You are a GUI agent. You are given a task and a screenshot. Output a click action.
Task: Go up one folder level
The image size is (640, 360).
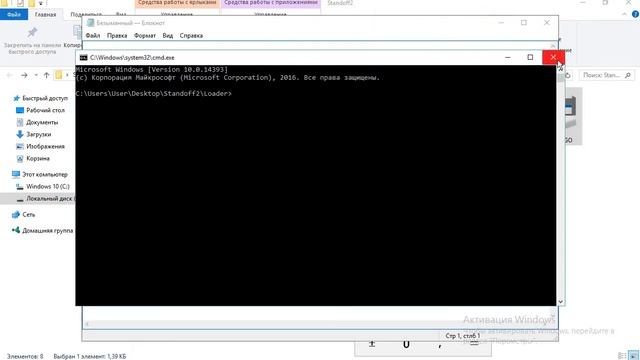point(47,75)
